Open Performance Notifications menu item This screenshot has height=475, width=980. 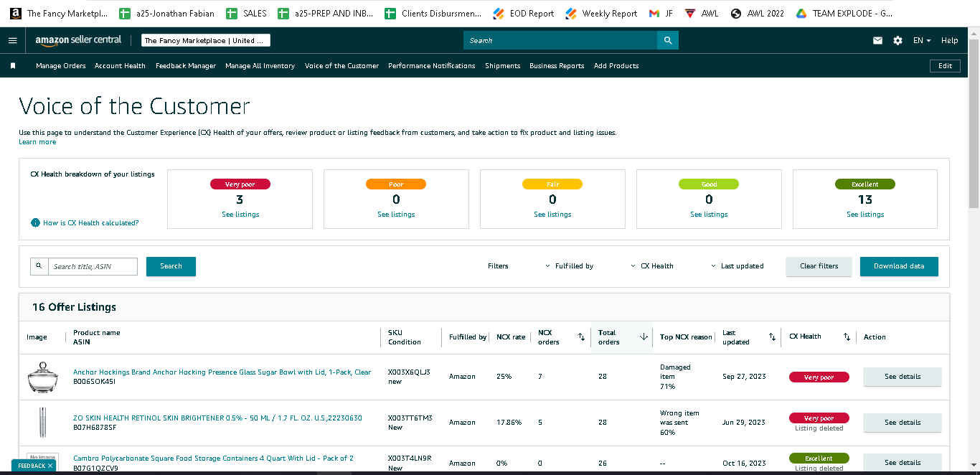coord(432,66)
